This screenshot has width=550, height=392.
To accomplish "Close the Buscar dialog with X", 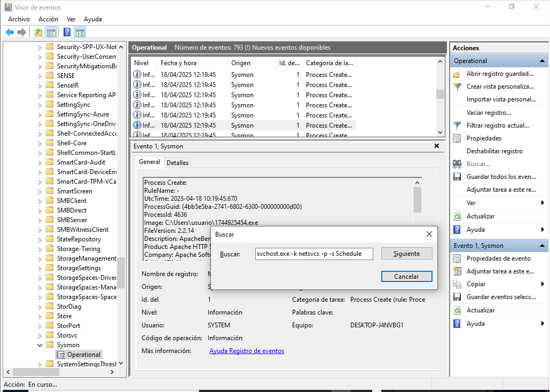I will [429, 234].
